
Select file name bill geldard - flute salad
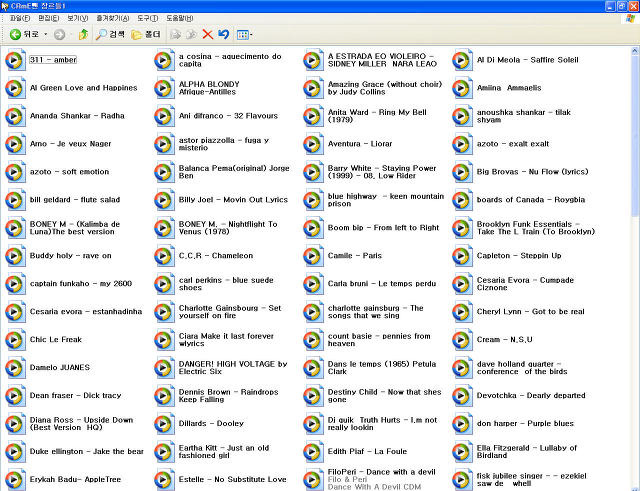pyautogui.click(x=75, y=200)
